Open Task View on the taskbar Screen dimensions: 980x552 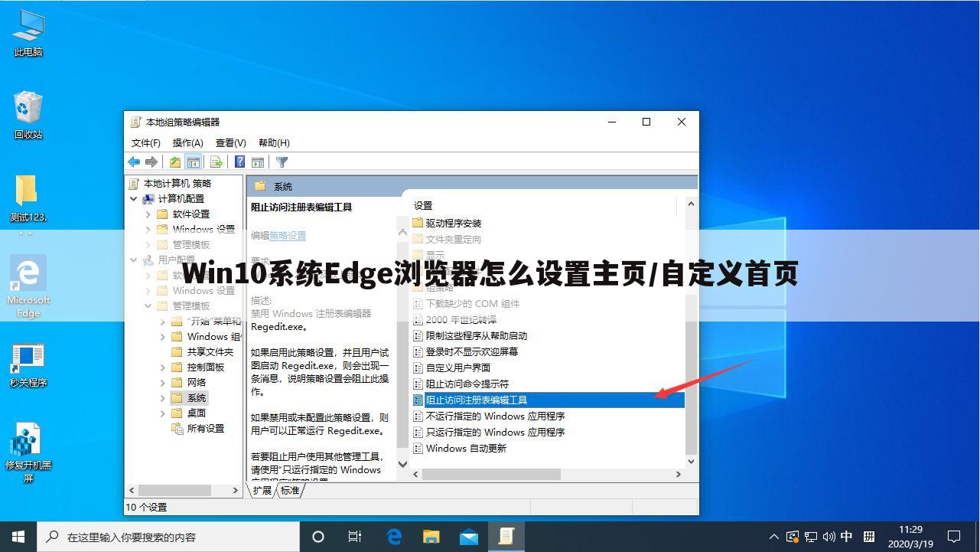click(355, 537)
